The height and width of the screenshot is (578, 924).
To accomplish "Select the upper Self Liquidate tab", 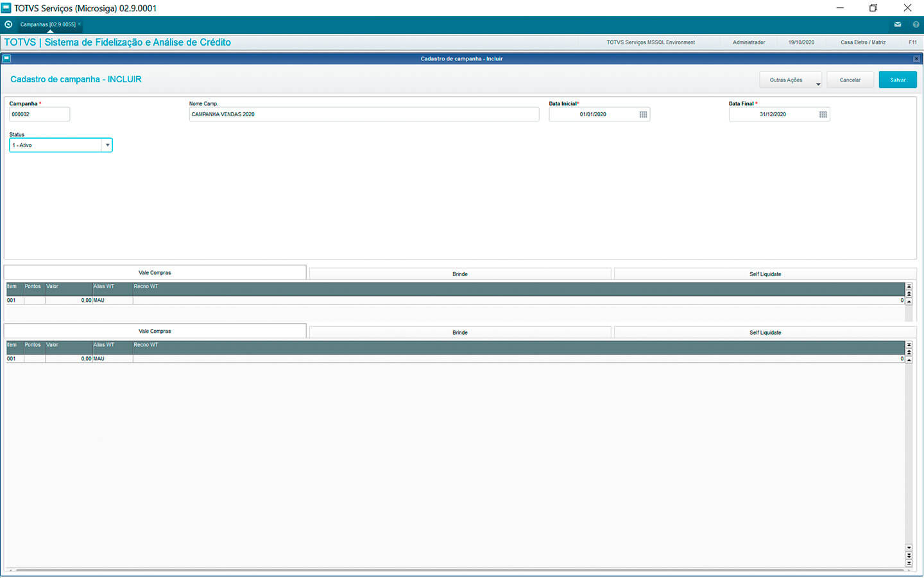I will click(765, 274).
